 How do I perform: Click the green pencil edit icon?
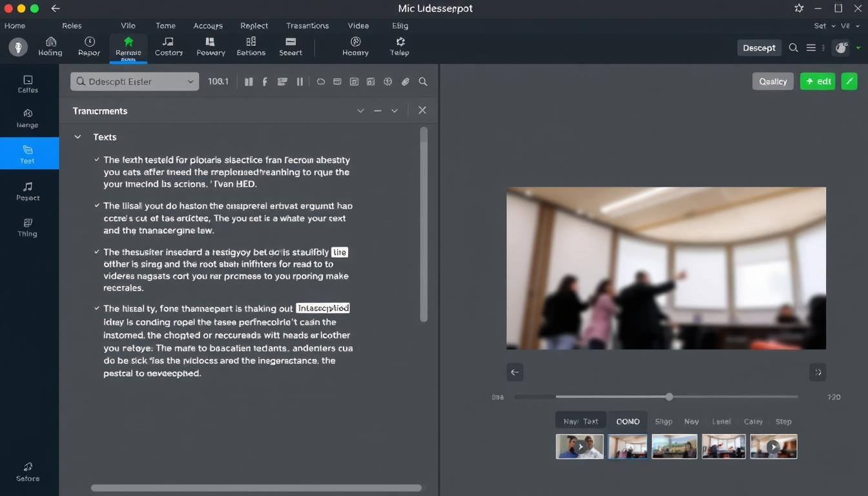(849, 81)
